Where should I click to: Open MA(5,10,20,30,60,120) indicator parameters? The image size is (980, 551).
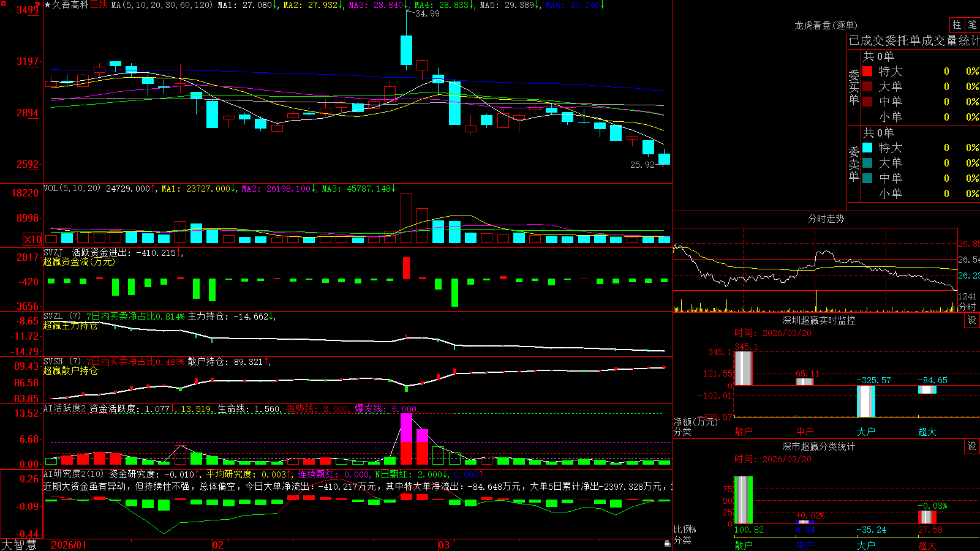pos(162,5)
